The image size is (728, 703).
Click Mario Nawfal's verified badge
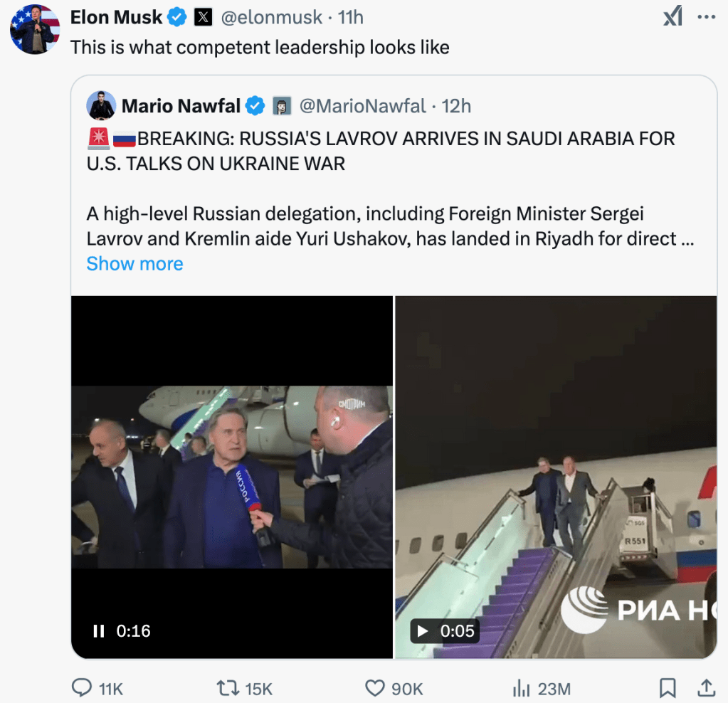tap(255, 106)
